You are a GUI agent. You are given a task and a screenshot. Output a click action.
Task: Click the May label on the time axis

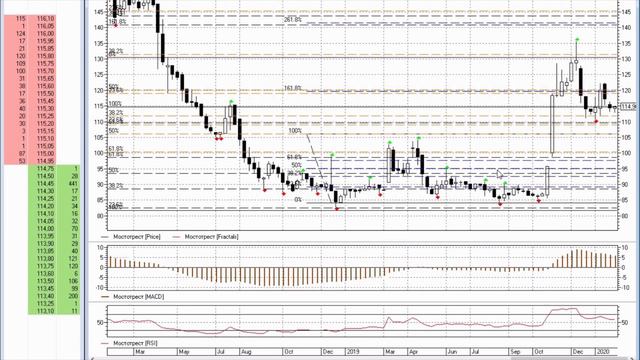coord(184,352)
